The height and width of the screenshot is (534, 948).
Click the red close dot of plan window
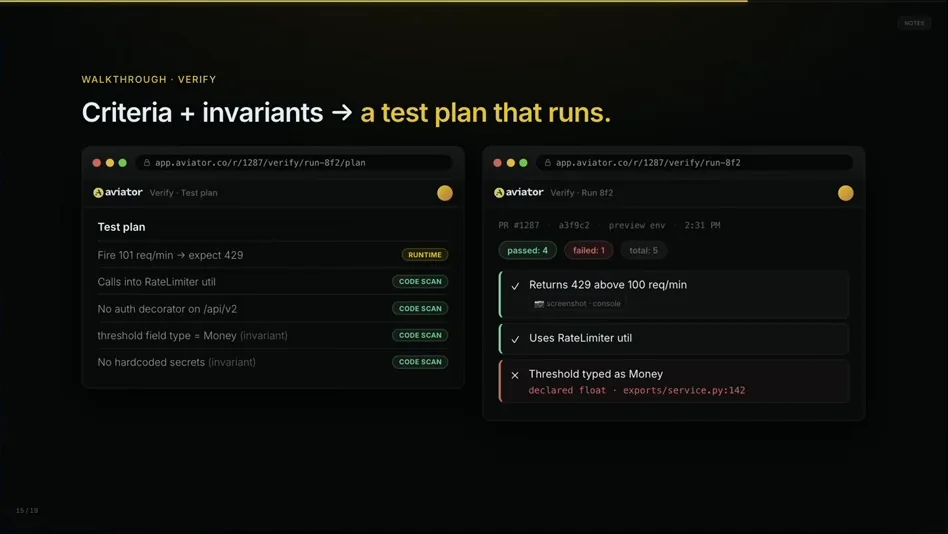tap(97, 163)
